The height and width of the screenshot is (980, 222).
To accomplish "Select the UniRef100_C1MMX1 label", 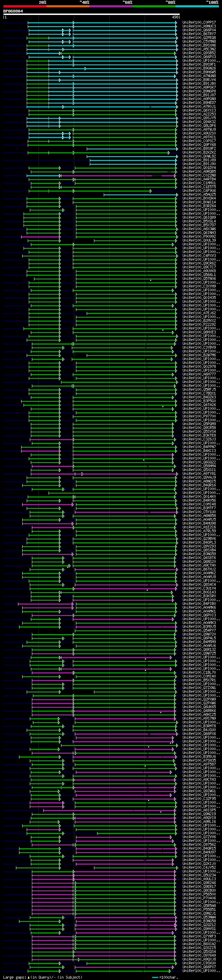I will (199, 183).
